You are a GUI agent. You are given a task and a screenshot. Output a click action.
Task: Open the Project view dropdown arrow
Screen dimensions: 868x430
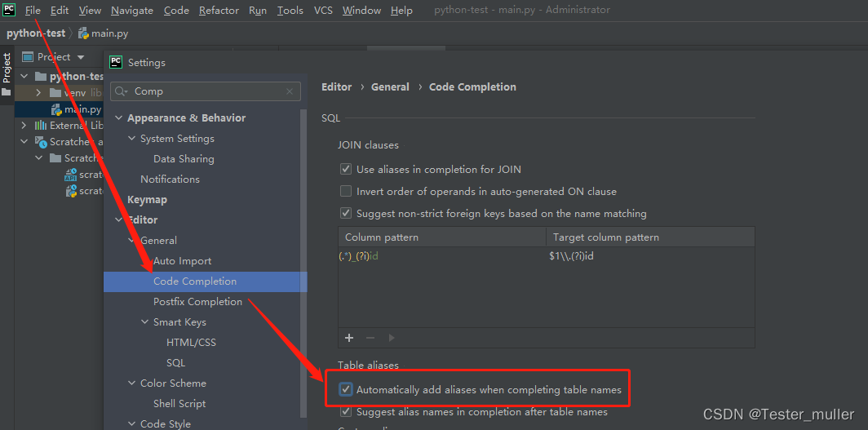point(81,57)
